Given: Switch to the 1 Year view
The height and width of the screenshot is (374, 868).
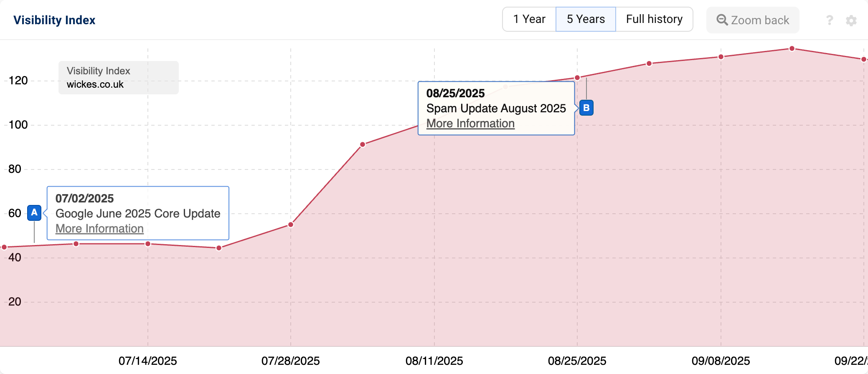Looking at the screenshot, I should pyautogui.click(x=529, y=19).
